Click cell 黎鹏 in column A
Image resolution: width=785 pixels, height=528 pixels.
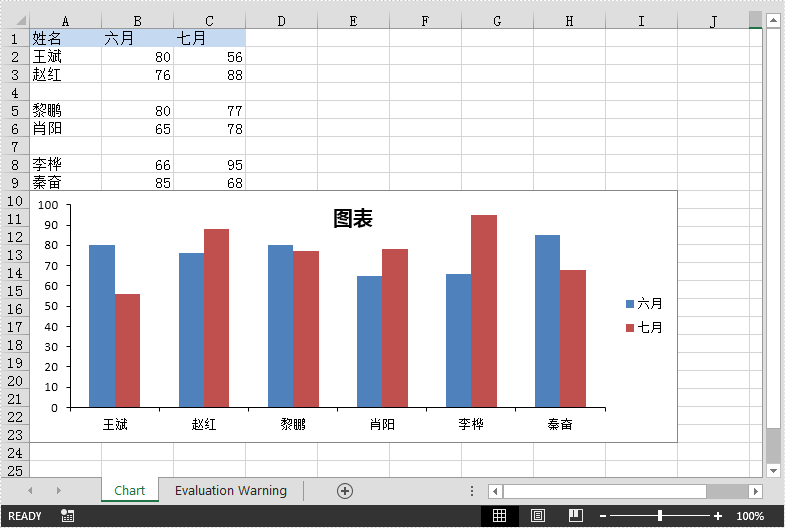pos(66,111)
